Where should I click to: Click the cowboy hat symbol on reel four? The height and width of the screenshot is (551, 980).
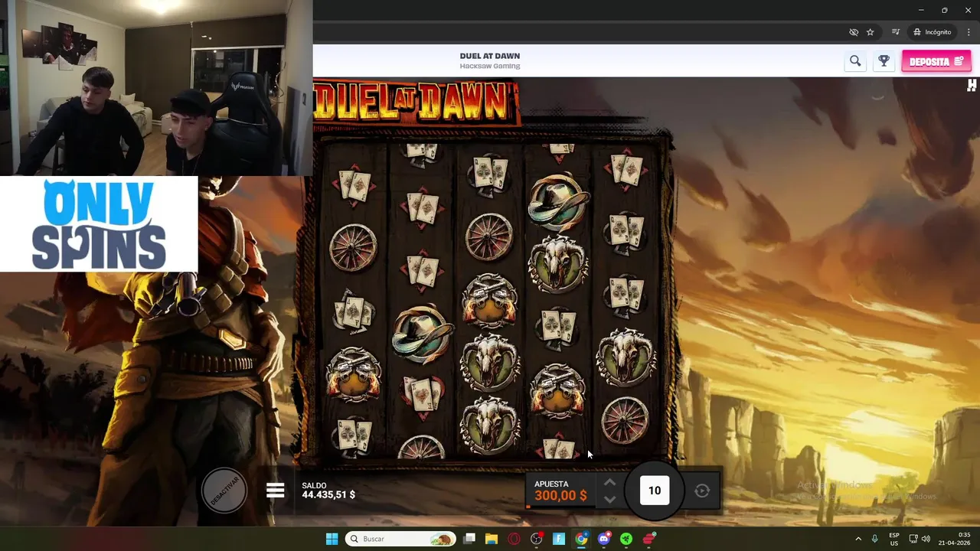[559, 201]
